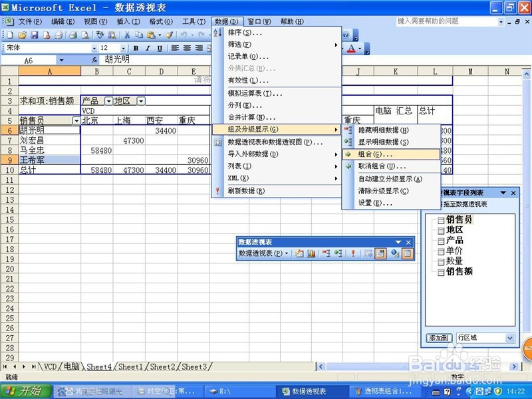The width and height of the screenshot is (532, 399).
Task: Select cell containing 刘宏昌
Action: [x=49, y=140]
